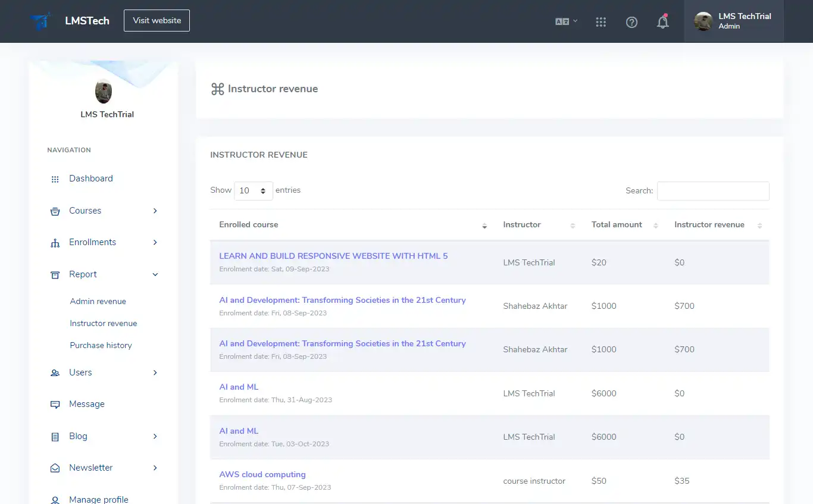Select the Dashboard icon in sidebar
The height and width of the screenshot is (504, 813).
[x=55, y=179]
